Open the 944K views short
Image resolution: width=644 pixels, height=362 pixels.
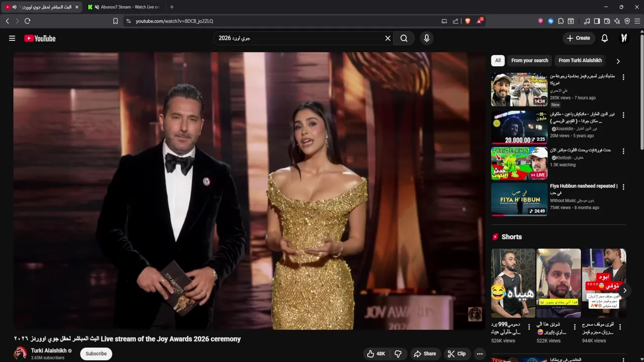(x=604, y=283)
